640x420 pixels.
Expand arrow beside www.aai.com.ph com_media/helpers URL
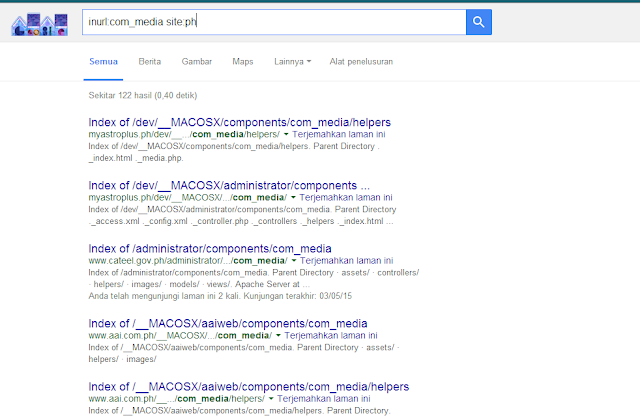click(271, 399)
